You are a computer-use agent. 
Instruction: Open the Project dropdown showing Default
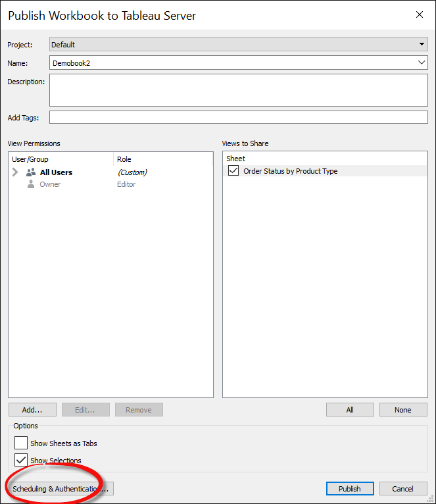click(239, 44)
